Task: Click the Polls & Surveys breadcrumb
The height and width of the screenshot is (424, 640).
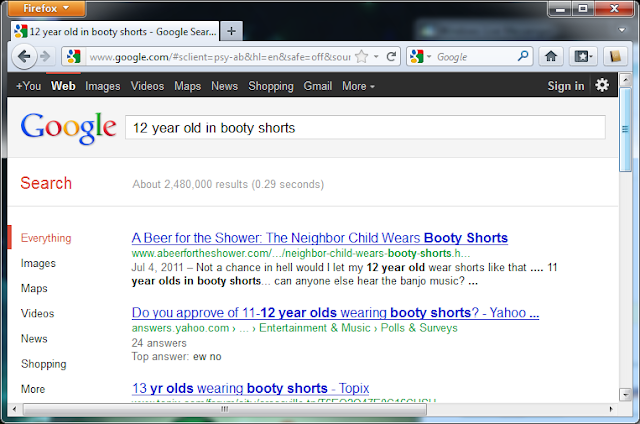Action: tap(419, 328)
